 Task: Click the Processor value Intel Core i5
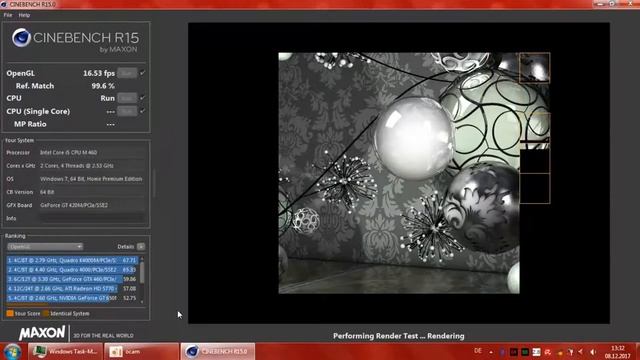click(x=69, y=153)
